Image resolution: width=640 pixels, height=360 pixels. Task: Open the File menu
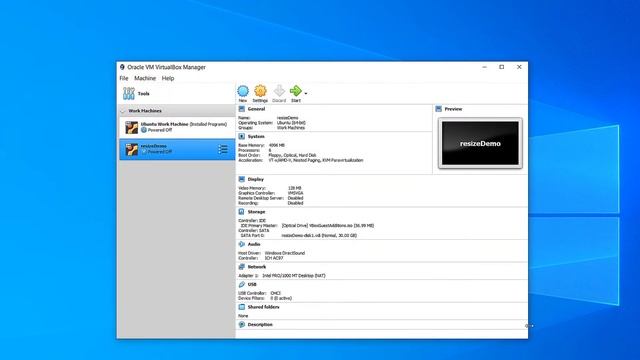click(x=124, y=78)
